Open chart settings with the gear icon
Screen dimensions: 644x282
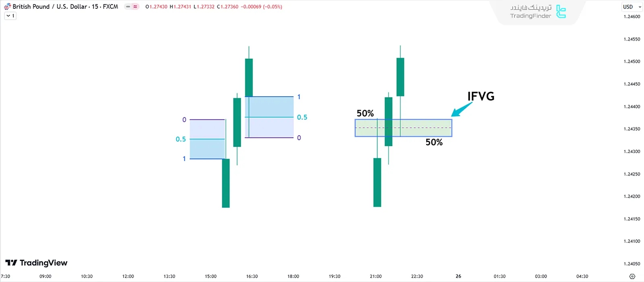[x=632, y=276]
